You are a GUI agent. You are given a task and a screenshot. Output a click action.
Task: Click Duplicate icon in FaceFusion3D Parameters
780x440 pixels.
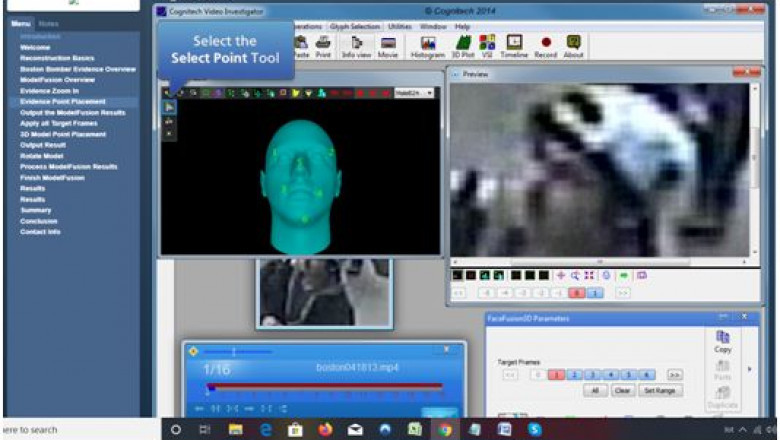(x=723, y=398)
